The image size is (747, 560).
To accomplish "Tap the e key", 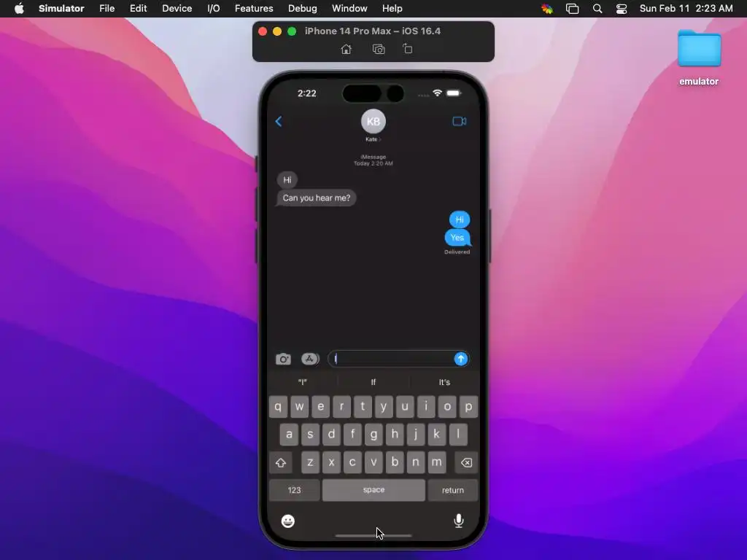I will tap(320, 407).
